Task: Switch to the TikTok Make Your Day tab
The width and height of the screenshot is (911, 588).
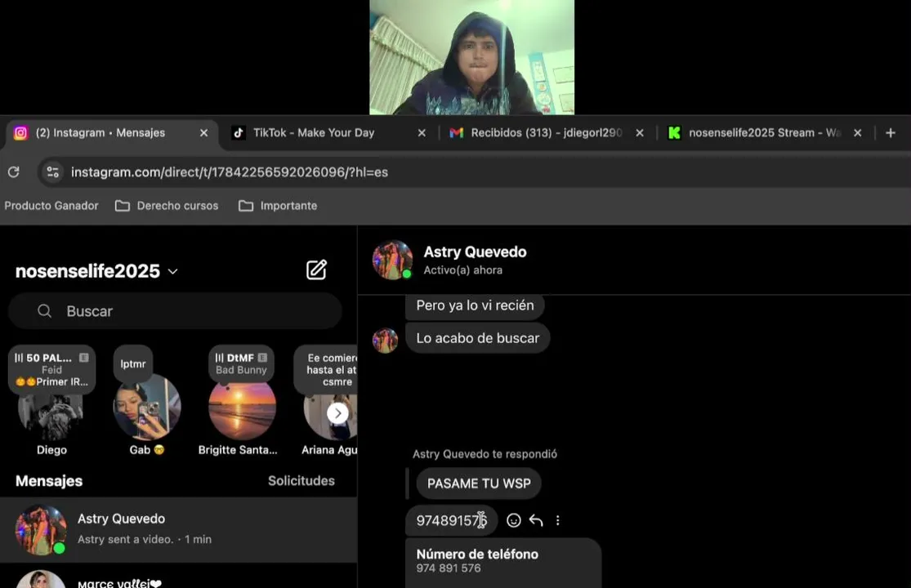Action: tap(328, 133)
